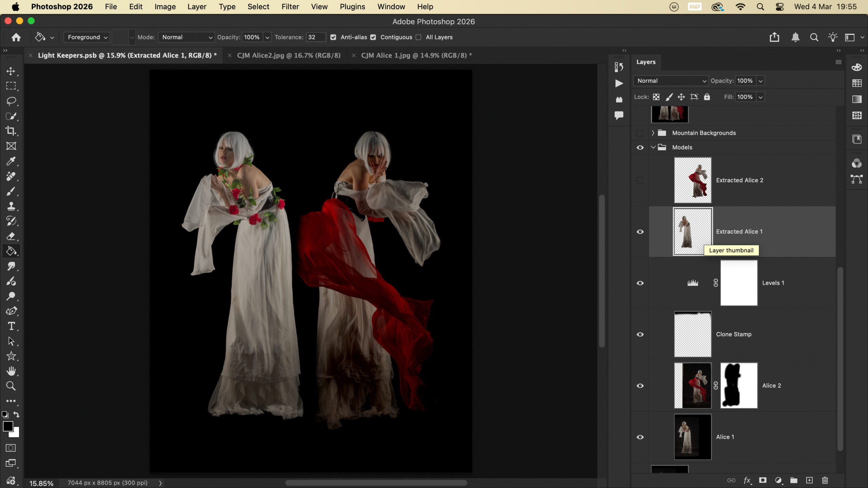Create new adjustment layer icon
This screenshot has height=488, width=868.
pyautogui.click(x=778, y=480)
